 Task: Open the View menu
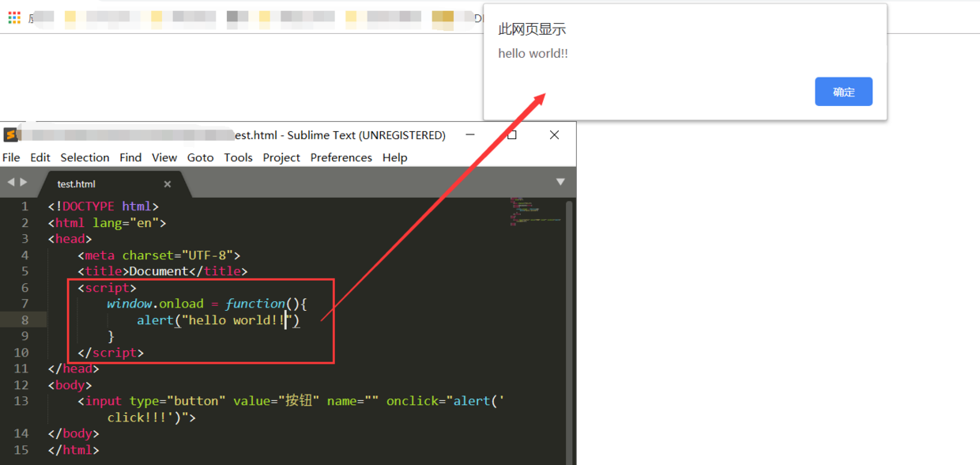164,157
